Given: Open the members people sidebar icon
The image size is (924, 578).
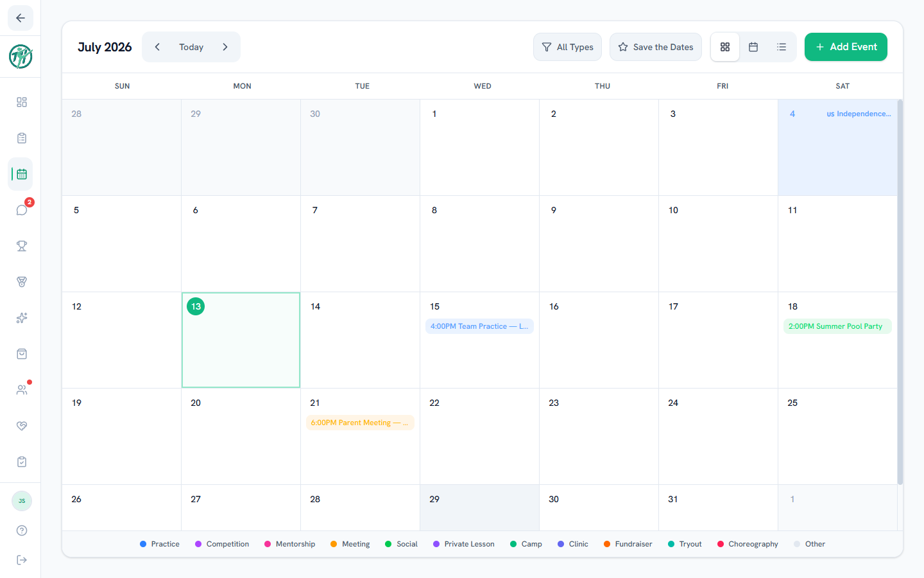Looking at the screenshot, I should tap(22, 390).
